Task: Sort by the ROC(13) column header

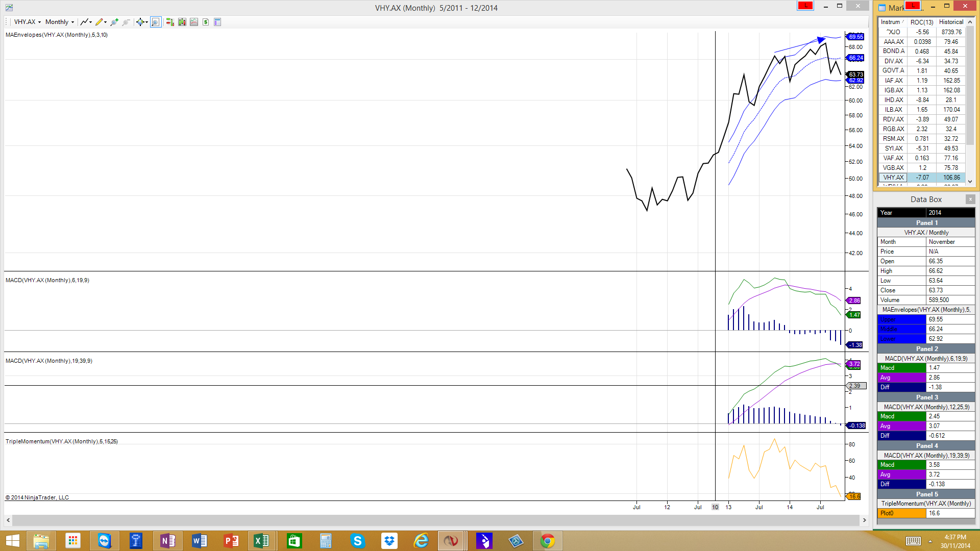Action: pyautogui.click(x=922, y=22)
